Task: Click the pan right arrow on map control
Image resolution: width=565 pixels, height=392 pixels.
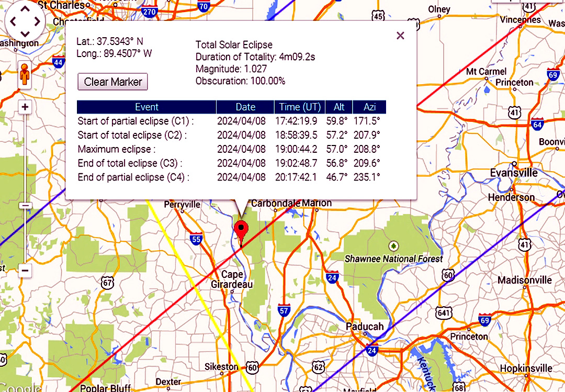Action: point(37,22)
